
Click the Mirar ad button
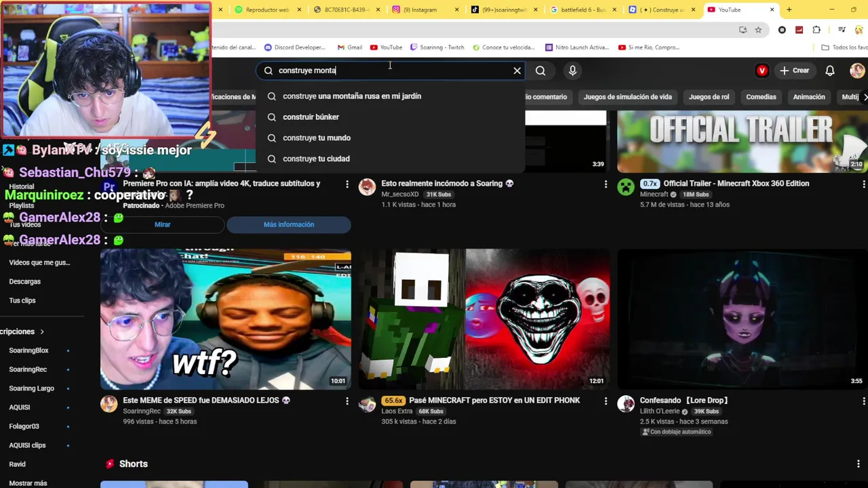[163, 224]
